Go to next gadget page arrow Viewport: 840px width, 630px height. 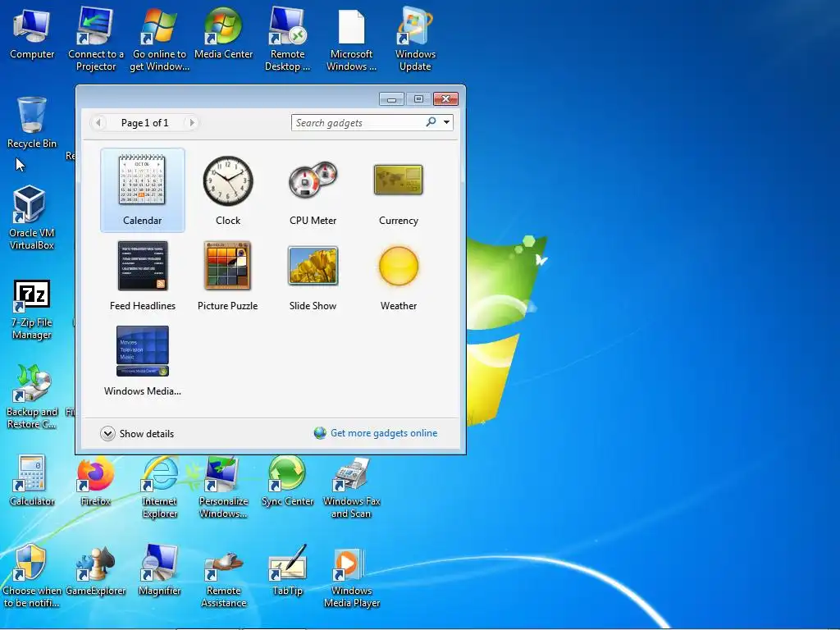click(x=192, y=123)
